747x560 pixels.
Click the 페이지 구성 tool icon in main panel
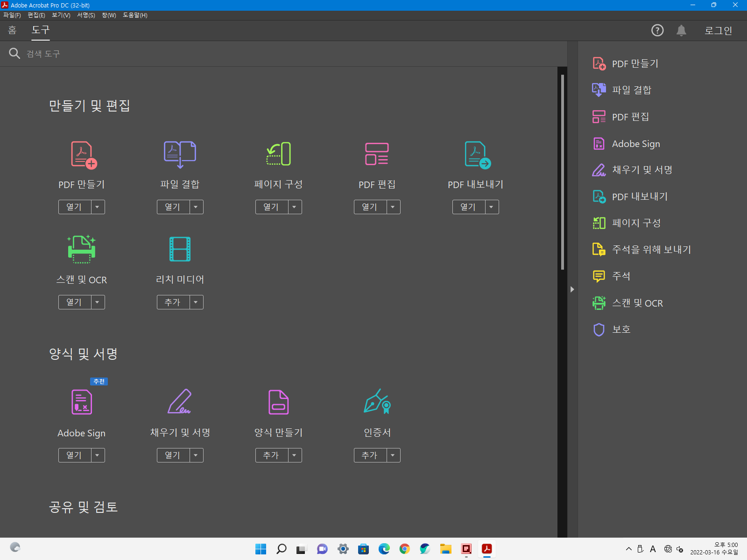279,154
